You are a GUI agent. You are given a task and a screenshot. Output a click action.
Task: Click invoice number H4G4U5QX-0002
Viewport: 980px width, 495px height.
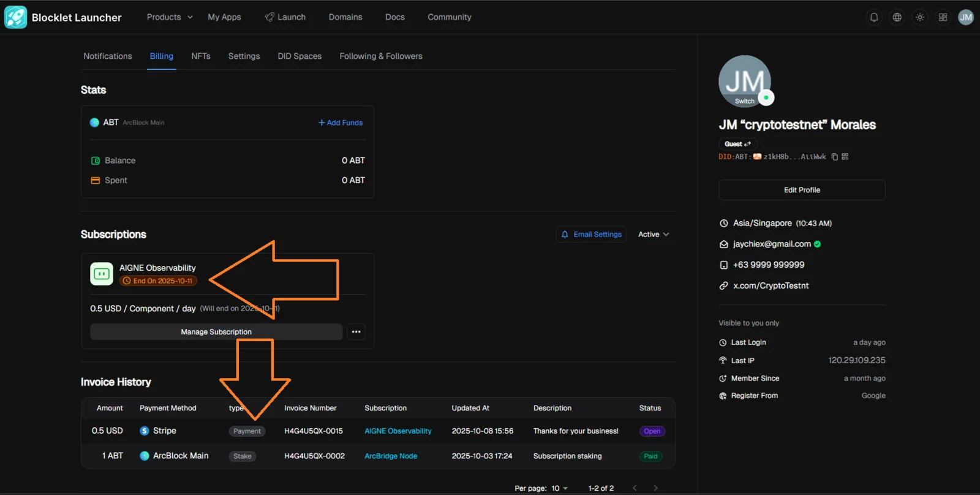[x=315, y=456]
